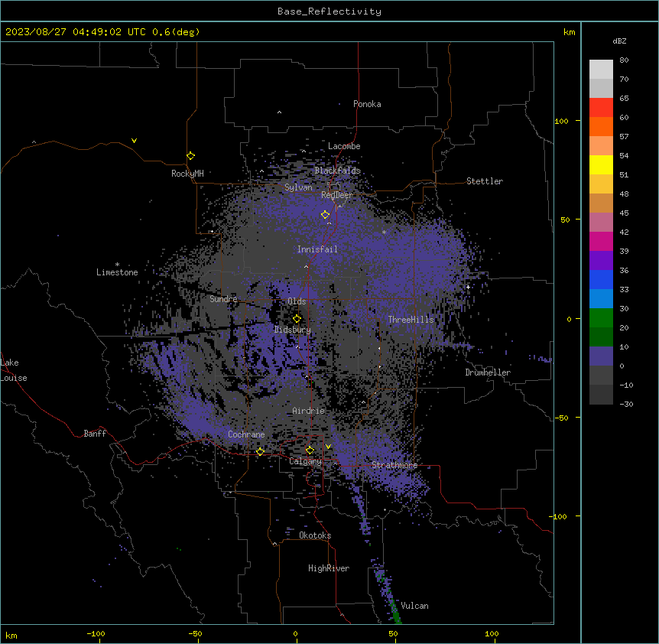Click the Banff label

tap(95, 434)
